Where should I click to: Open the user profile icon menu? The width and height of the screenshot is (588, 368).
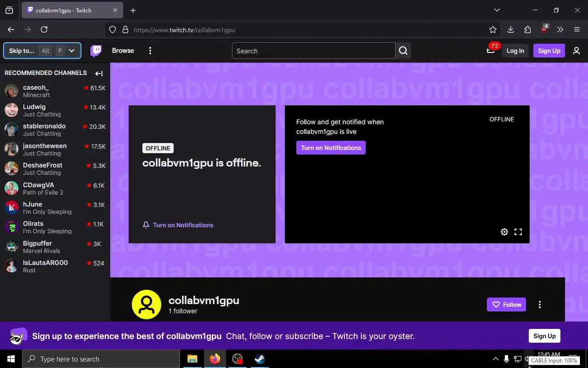[x=577, y=51]
